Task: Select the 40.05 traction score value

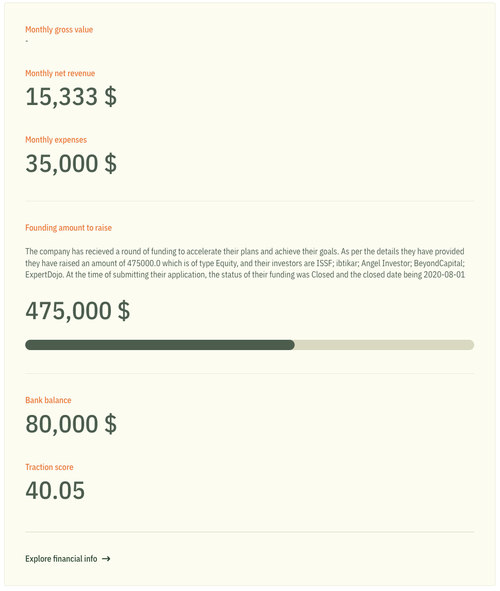Action: point(55,491)
